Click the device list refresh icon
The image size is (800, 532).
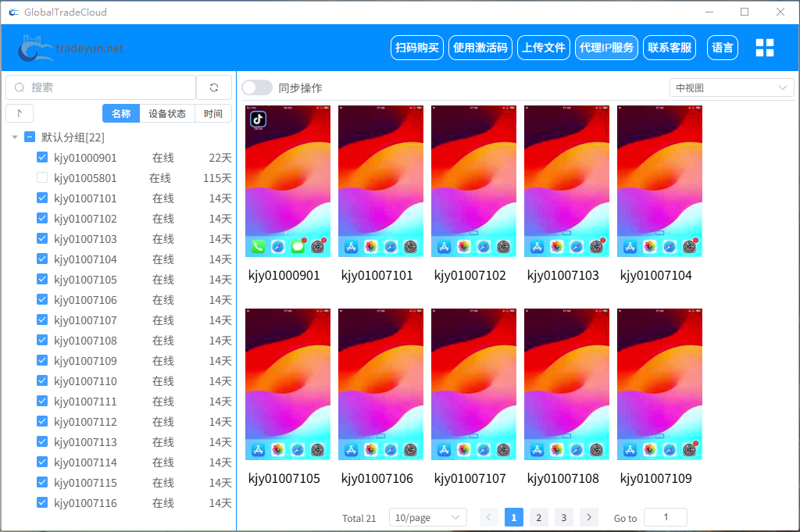213,87
